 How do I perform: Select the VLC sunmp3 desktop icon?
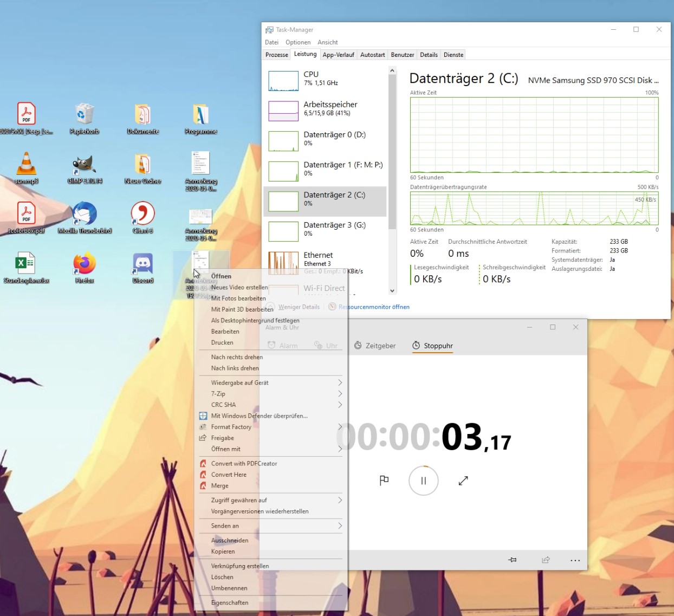click(26, 168)
